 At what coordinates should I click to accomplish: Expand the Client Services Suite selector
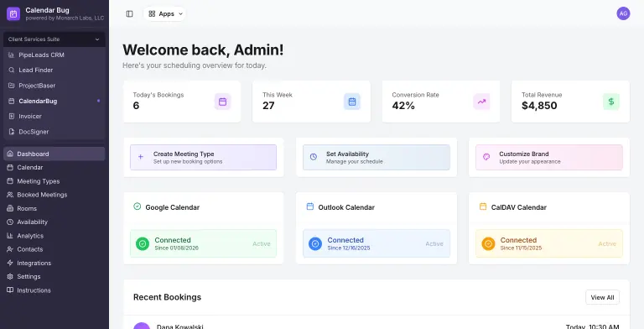(55, 39)
